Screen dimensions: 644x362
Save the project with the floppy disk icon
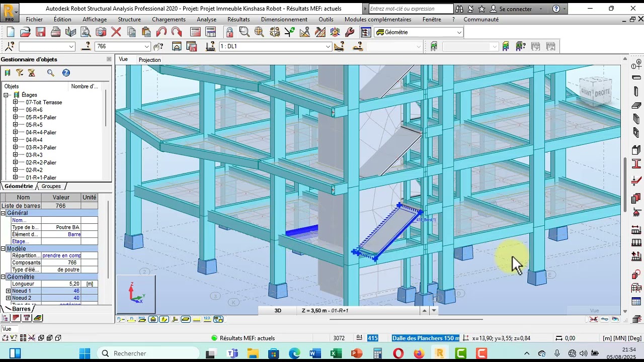(41, 32)
